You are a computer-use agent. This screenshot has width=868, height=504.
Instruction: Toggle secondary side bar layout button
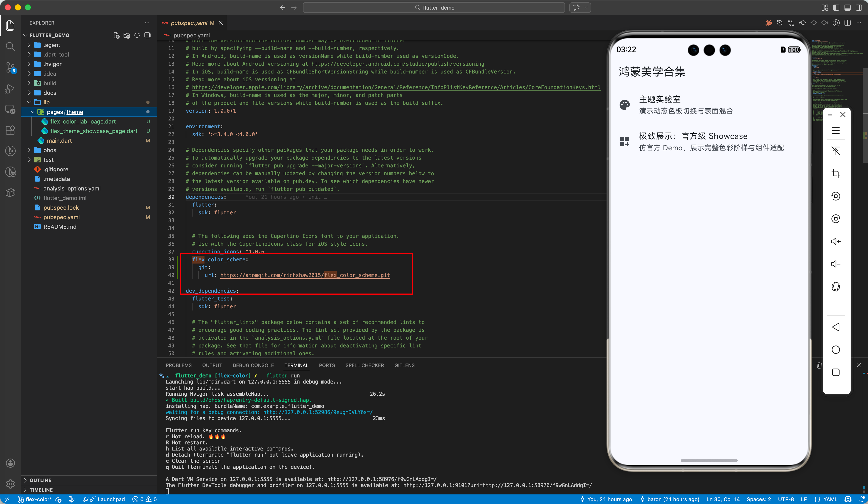point(859,8)
